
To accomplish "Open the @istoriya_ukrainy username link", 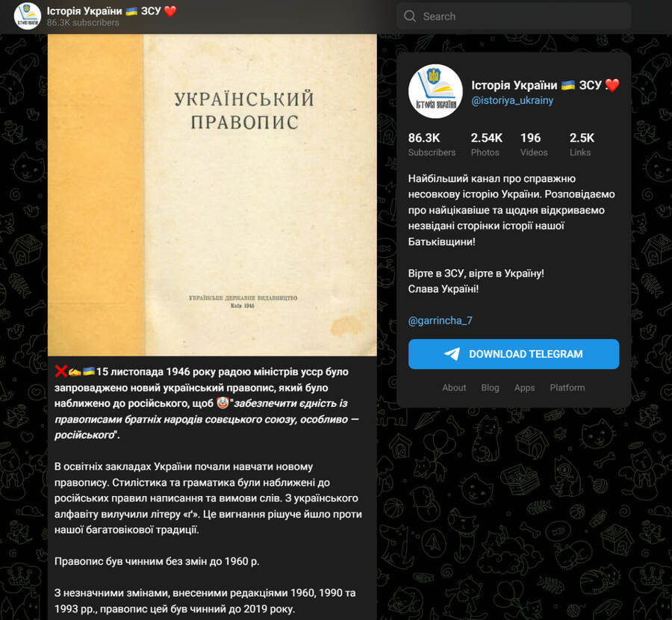I will 512,100.
